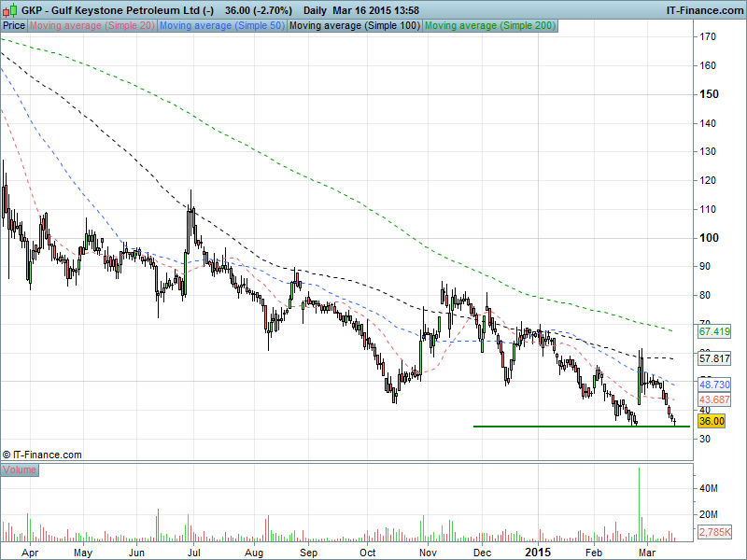The width and height of the screenshot is (747, 560).
Task: Open the Volume panel label
Action: (20, 470)
